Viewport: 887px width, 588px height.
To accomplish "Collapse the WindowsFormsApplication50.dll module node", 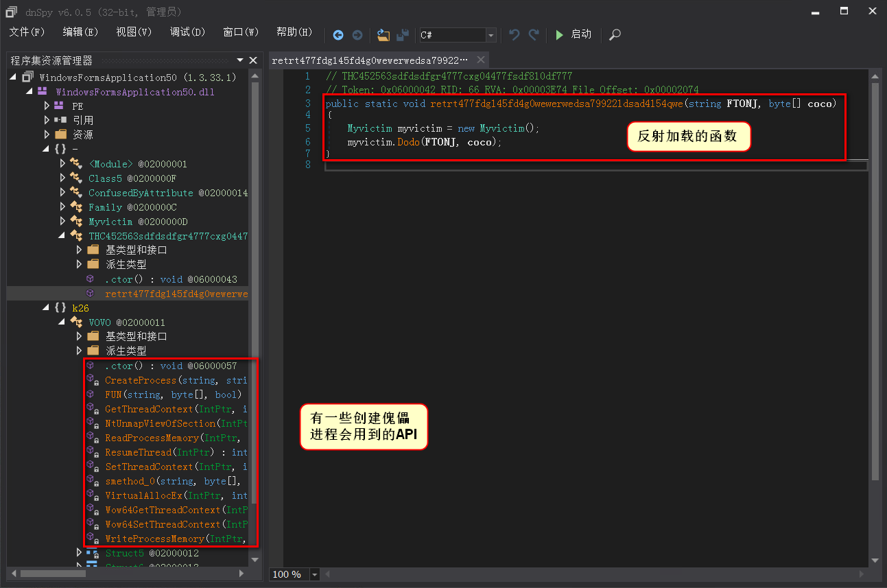I will 29,92.
